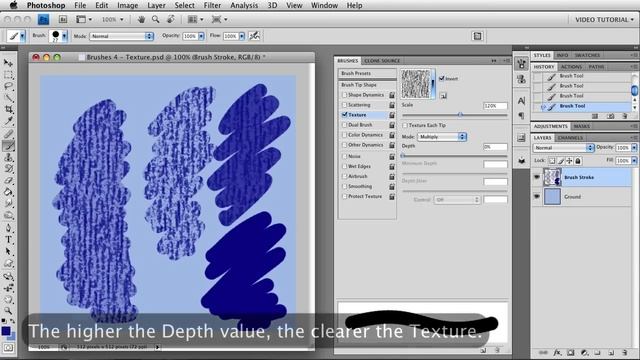This screenshot has height=360, width=640.
Task: Adjust the texture Depth slider
Action: (x=403, y=156)
